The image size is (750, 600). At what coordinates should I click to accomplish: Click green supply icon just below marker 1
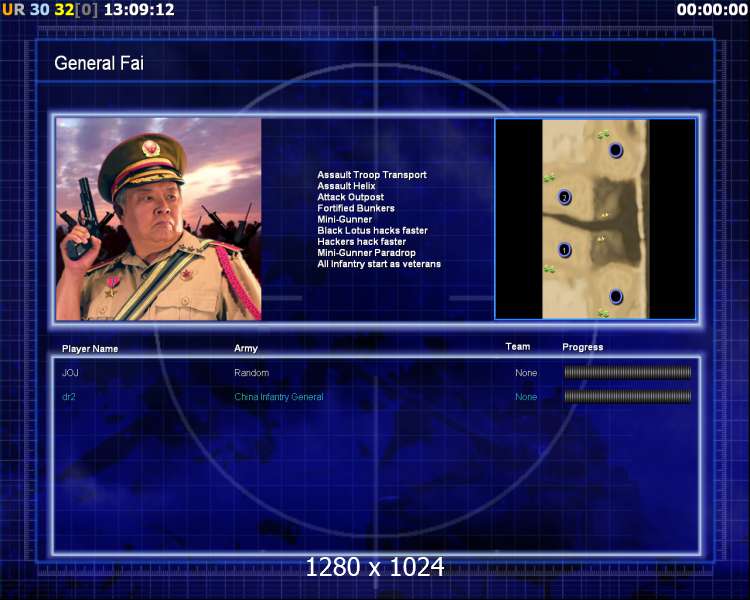pyautogui.click(x=549, y=270)
